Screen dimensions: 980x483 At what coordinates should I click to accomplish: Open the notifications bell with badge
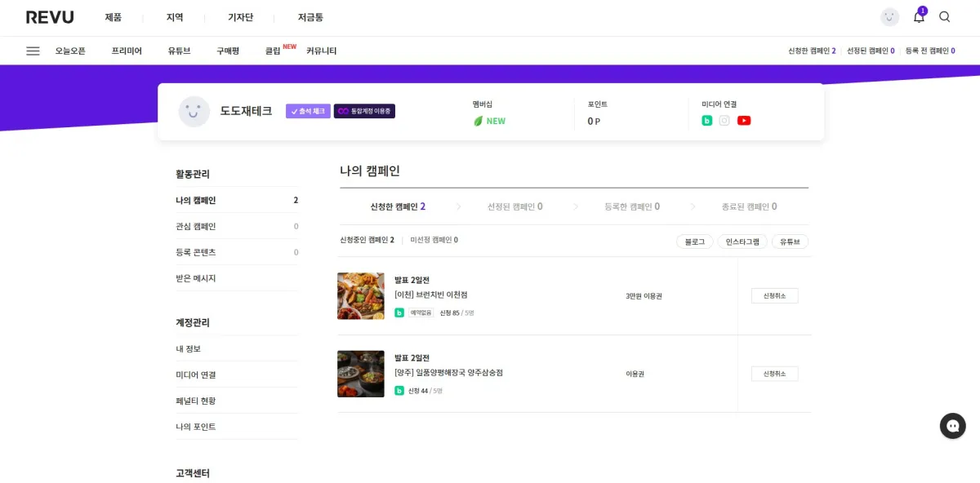(x=918, y=16)
